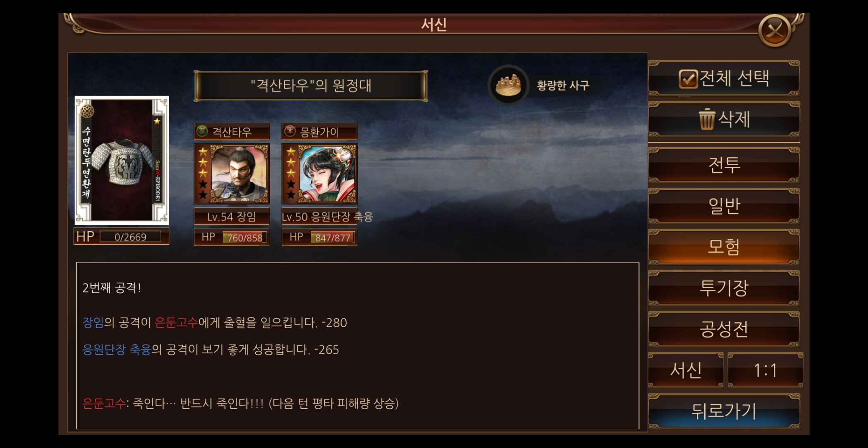
Task: Close the 서신 window via X icon
Action: point(775,30)
